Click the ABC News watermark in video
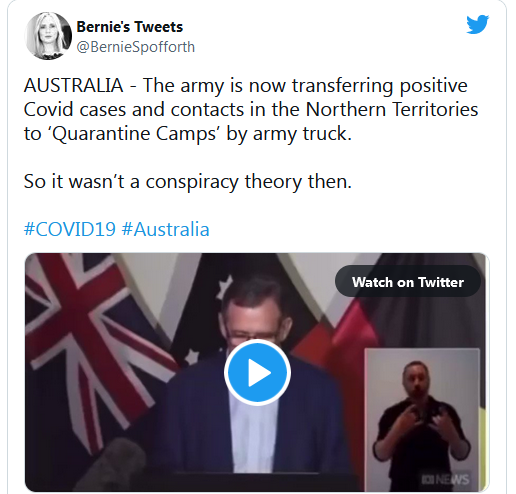The height and width of the screenshot is (494, 516). point(445,479)
